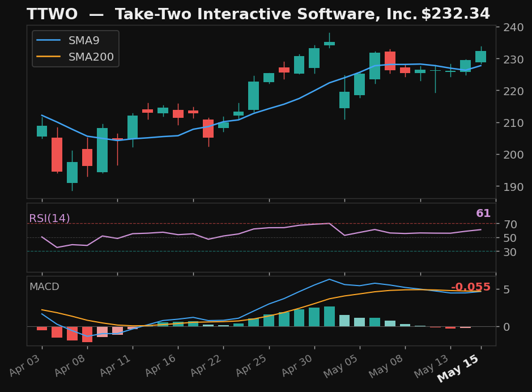Click the 190 price axis label

pyautogui.click(x=513, y=186)
